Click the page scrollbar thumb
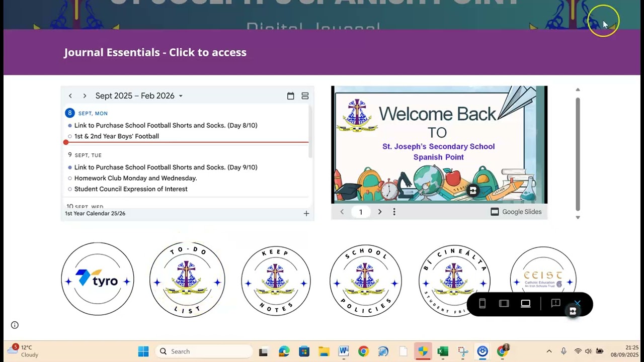Viewport: 644px width, 362px height. [x=578, y=154]
